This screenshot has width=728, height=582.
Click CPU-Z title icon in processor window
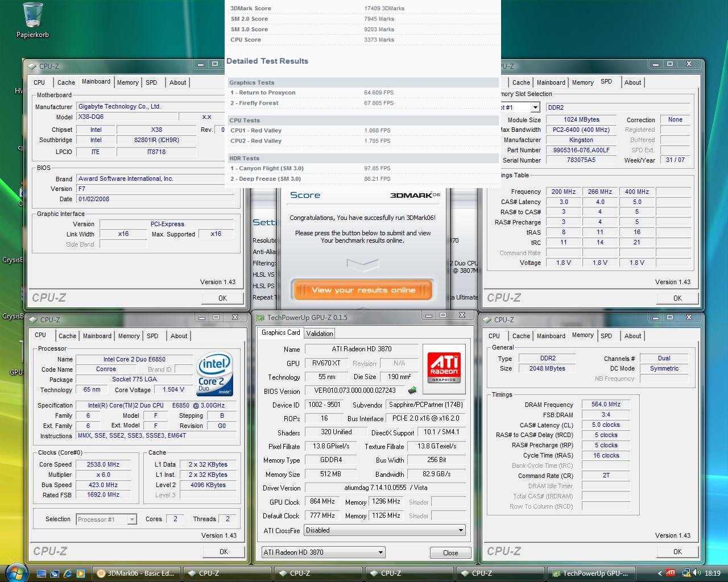[34, 319]
